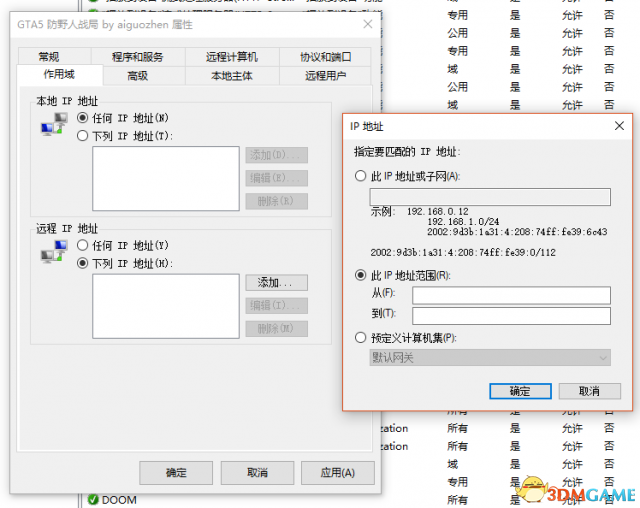Switch to the 作用域 tab

pyautogui.click(x=60, y=75)
